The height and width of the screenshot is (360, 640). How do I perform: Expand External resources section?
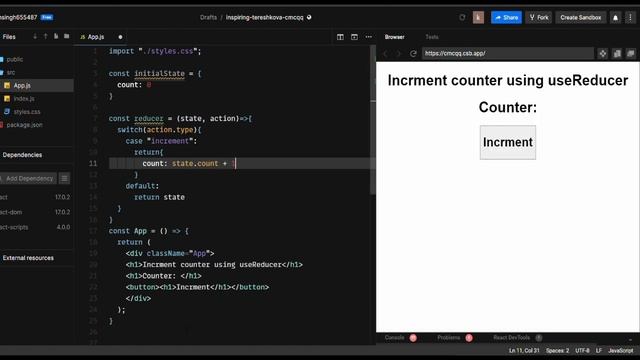coord(28,258)
